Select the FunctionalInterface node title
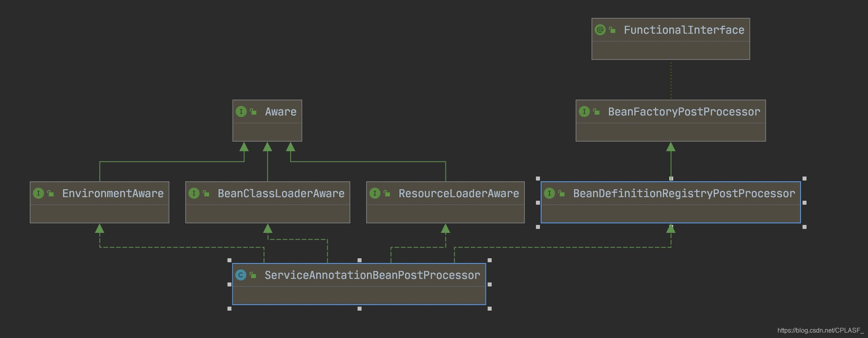868x338 pixels. click(684, 30)
